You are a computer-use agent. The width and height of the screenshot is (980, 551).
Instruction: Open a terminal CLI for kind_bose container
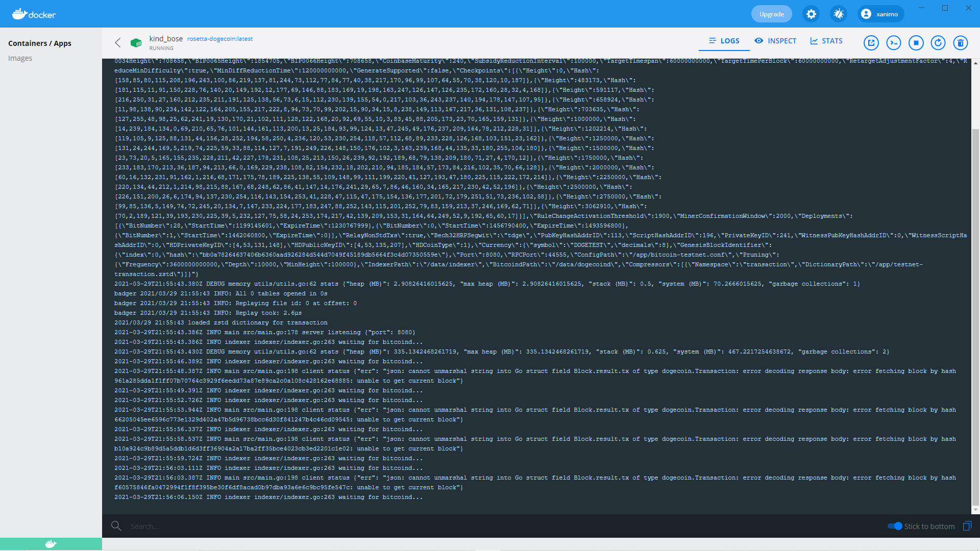point(894,43)
